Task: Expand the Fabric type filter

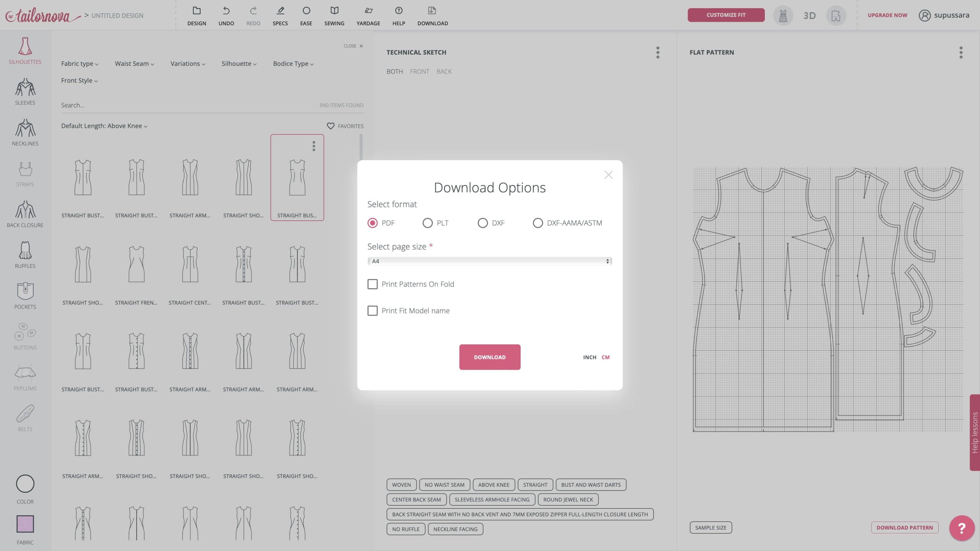Action: (80, 64)
